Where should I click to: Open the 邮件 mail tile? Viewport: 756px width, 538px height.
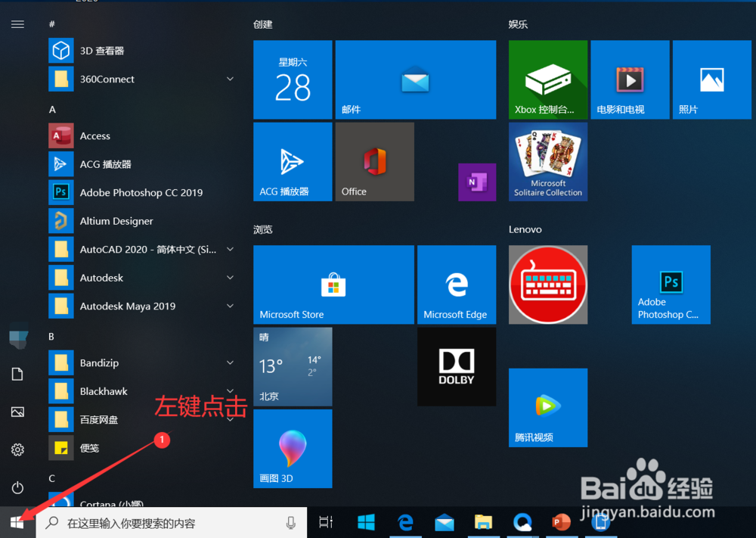(416, 79)
